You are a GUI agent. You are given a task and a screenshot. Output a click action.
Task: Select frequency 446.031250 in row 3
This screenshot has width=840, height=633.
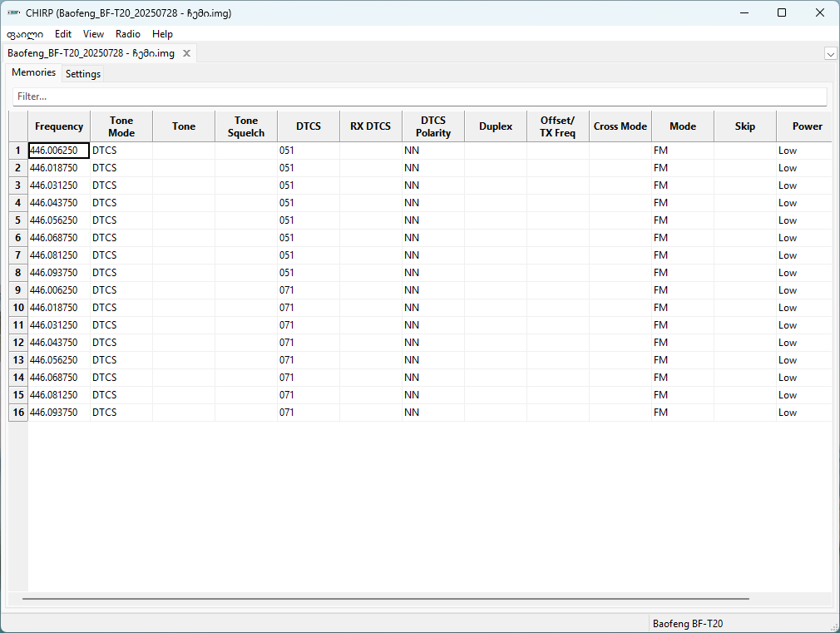[59, 185]
